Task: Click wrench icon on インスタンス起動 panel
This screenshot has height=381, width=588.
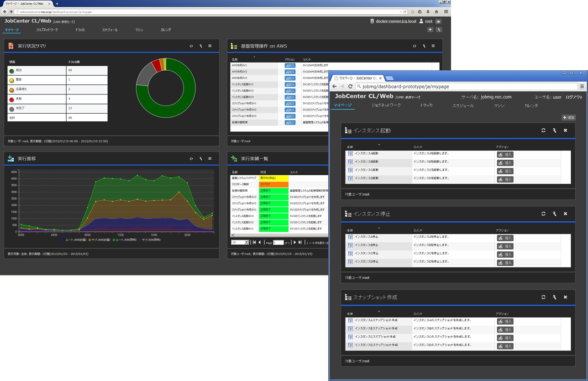Action: tap(554, 130)
